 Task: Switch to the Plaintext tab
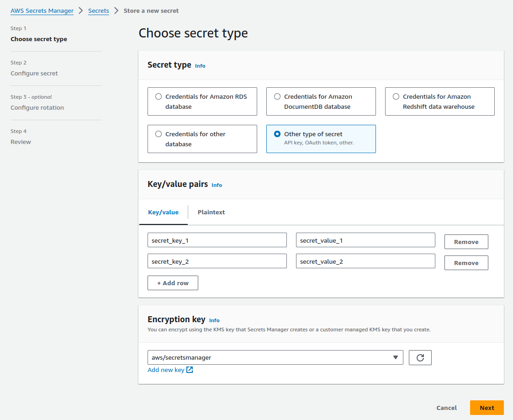[x=211, y=212]
